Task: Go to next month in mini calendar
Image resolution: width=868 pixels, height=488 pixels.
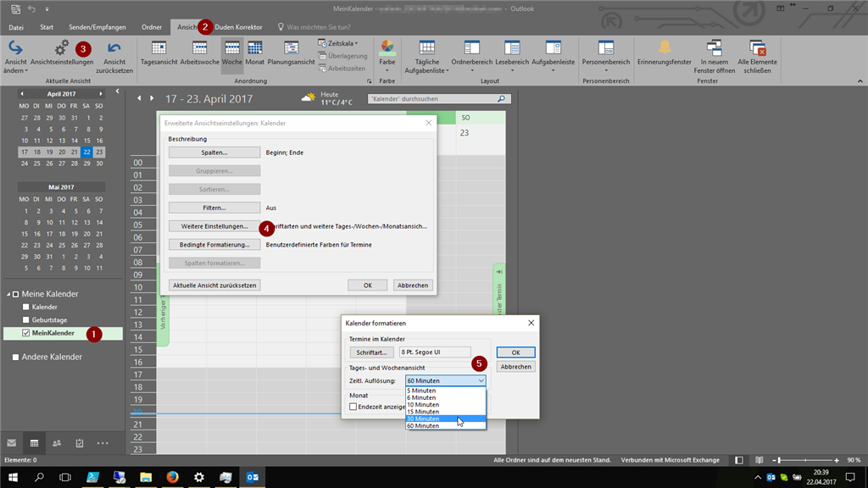Action: [101, 94]
